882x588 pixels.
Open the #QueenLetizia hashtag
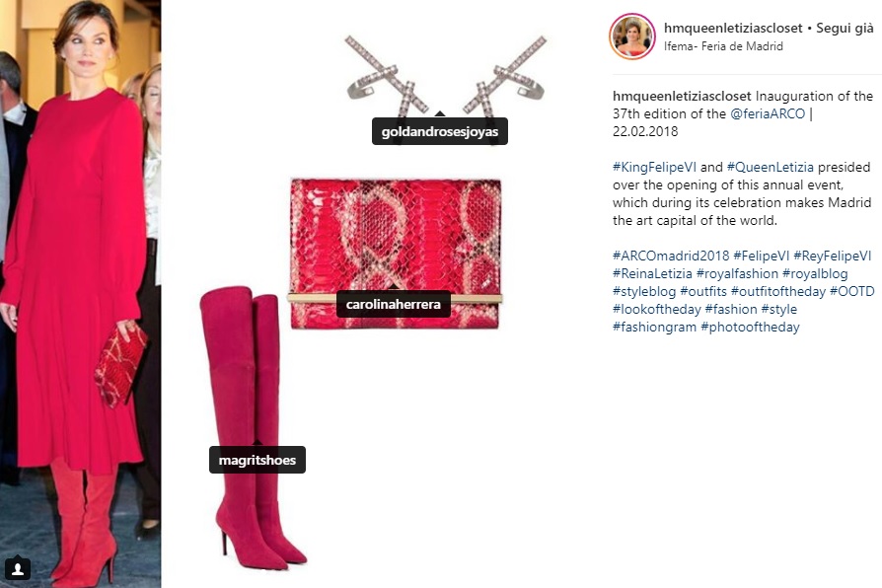pos(771,167)
